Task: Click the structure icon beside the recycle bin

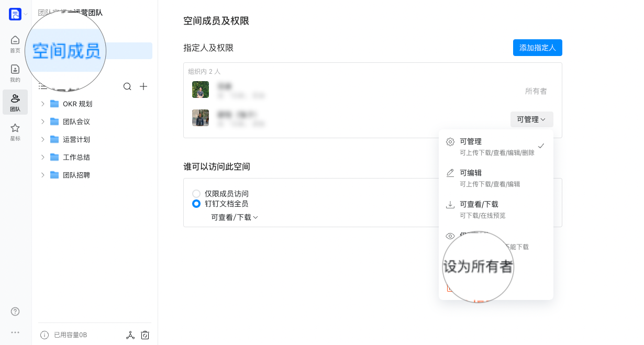Action: 130,335
